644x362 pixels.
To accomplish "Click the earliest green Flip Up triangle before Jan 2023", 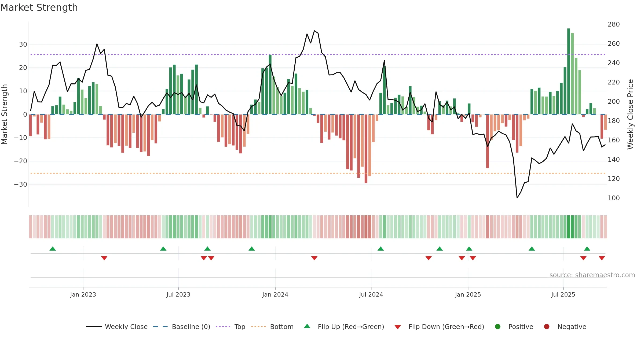I will pos(53,249).
